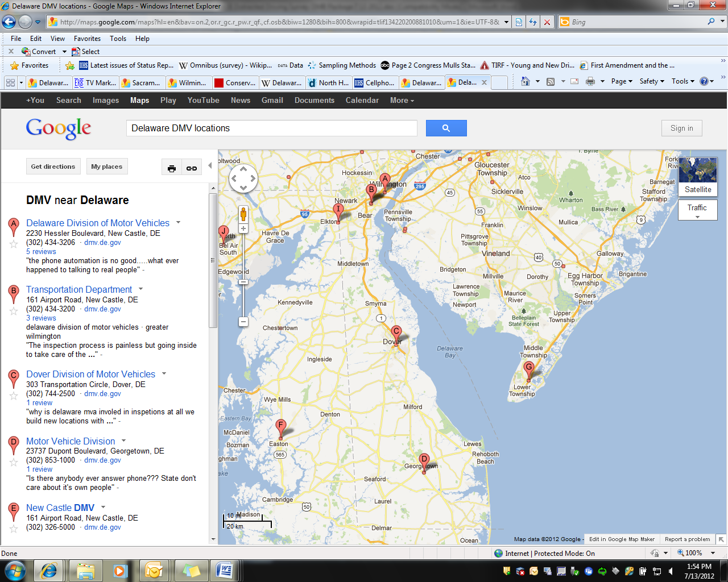Open the Safety dropdown in command bar
Viewport: 728px width, 582px height.
(x=652, y=81)
